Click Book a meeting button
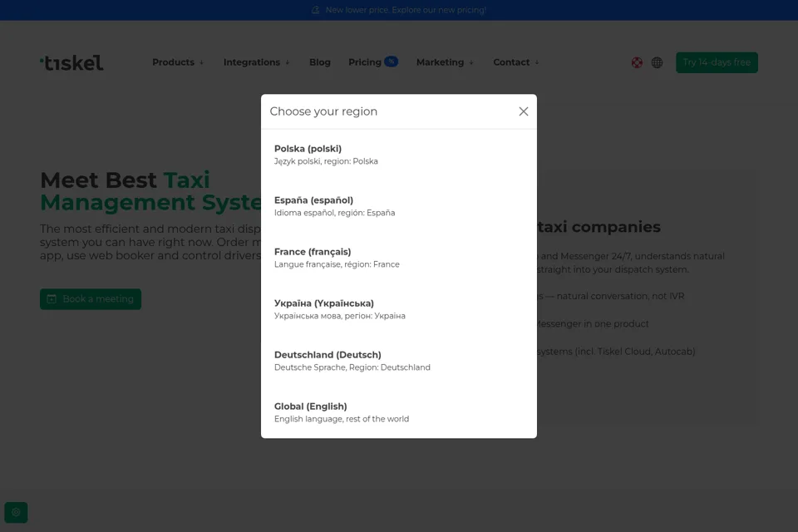This screenshot has height=532, width=798. [91, 299]
